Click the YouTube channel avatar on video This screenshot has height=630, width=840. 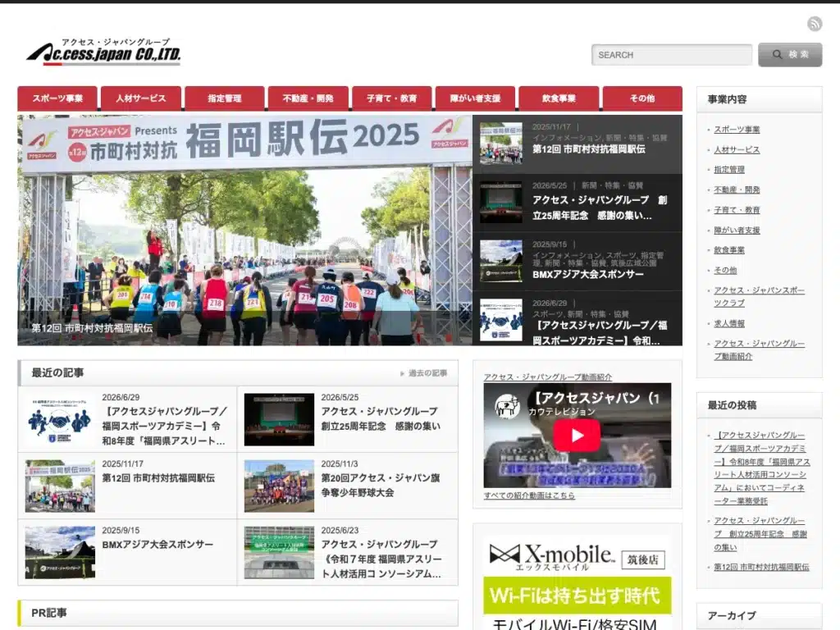(x=507, y=405)
